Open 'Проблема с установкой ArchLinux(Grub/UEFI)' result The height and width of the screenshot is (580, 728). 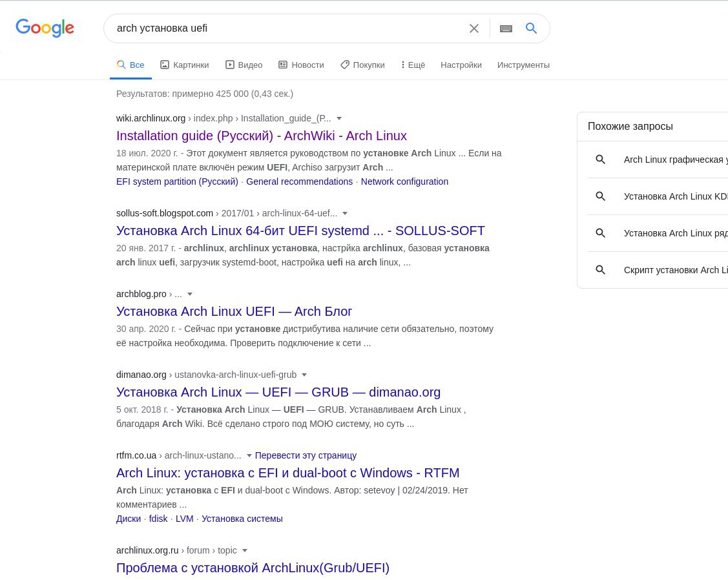[x=253, y=568]
